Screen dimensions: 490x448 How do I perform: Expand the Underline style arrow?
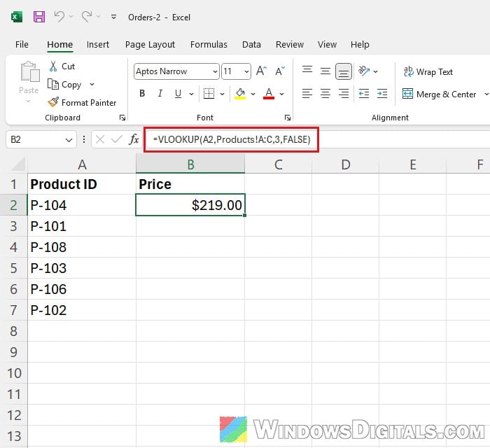(x=191, y=94)
